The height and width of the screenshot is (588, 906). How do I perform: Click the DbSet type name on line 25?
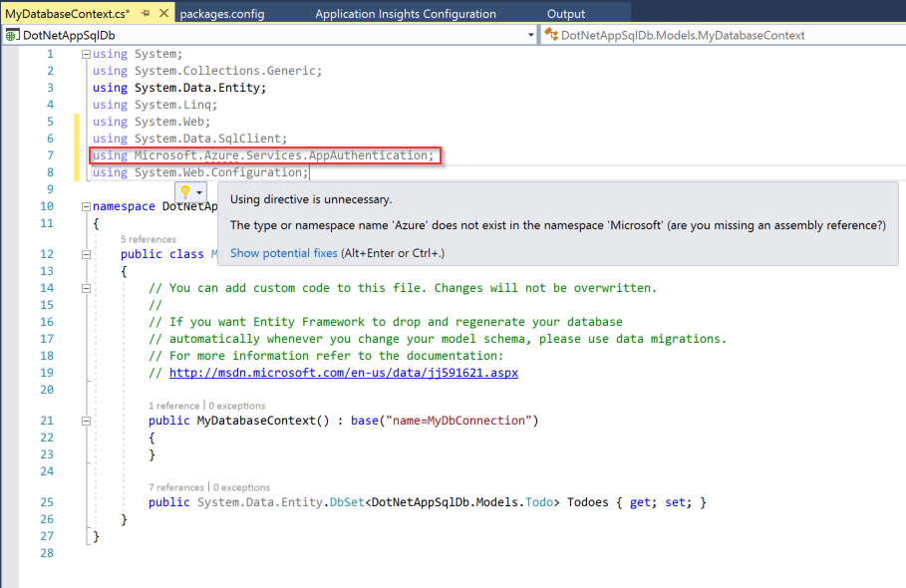pyautogui.click(x=347, y=502)
